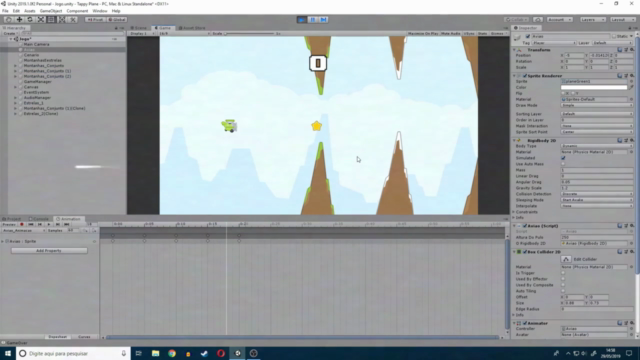Toggle Use Auto Mass checkbox
The height and width of the screenshot is (360, 640).
tap(563, 164)
